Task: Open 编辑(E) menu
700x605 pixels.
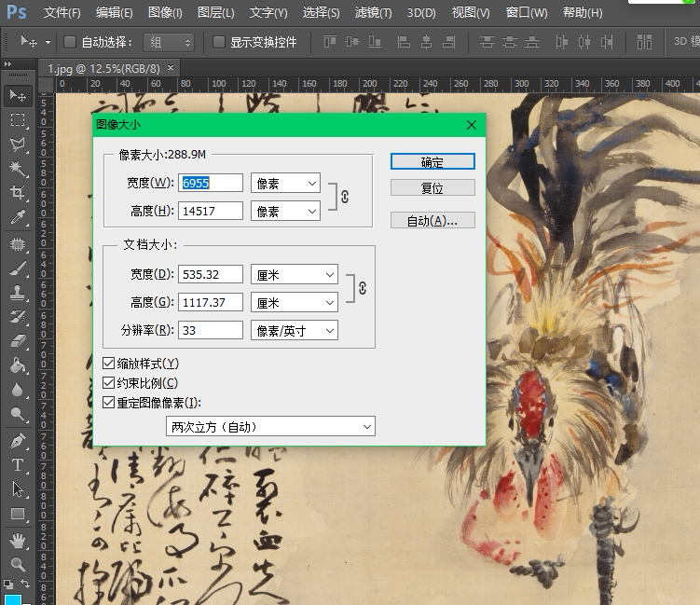Action: (114, 12)
